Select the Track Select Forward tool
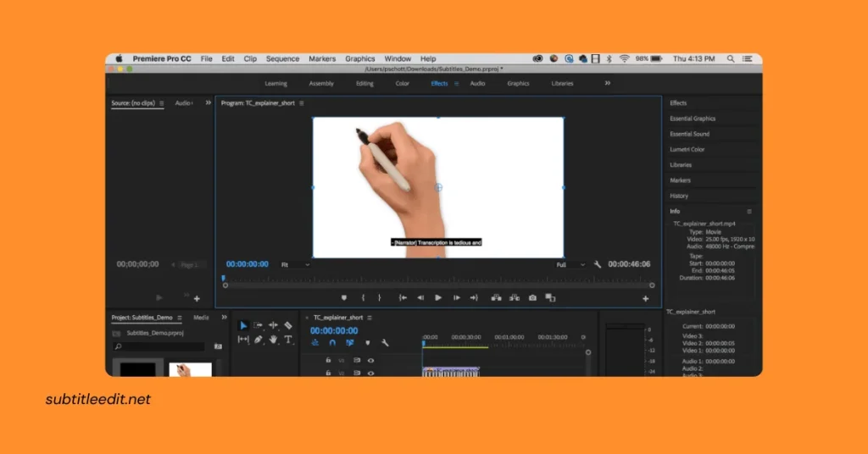The width and height of the screenshot is (868, 454). [x=258, y=325]
